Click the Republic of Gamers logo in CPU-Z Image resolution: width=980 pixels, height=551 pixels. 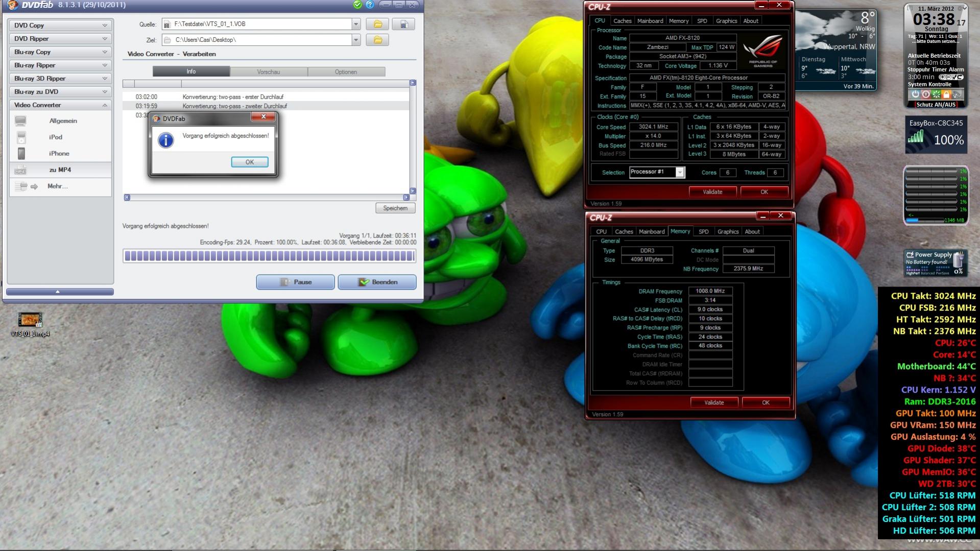click(763, 51)
